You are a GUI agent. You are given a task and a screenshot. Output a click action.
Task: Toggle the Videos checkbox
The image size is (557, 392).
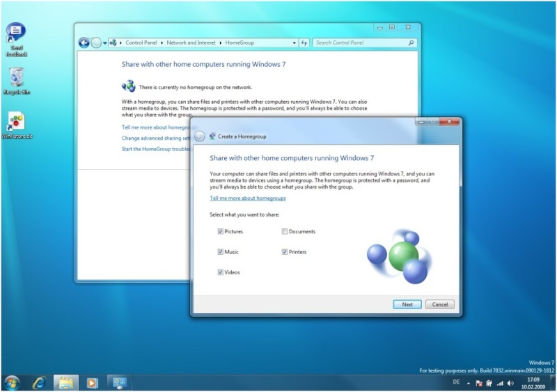220,272
